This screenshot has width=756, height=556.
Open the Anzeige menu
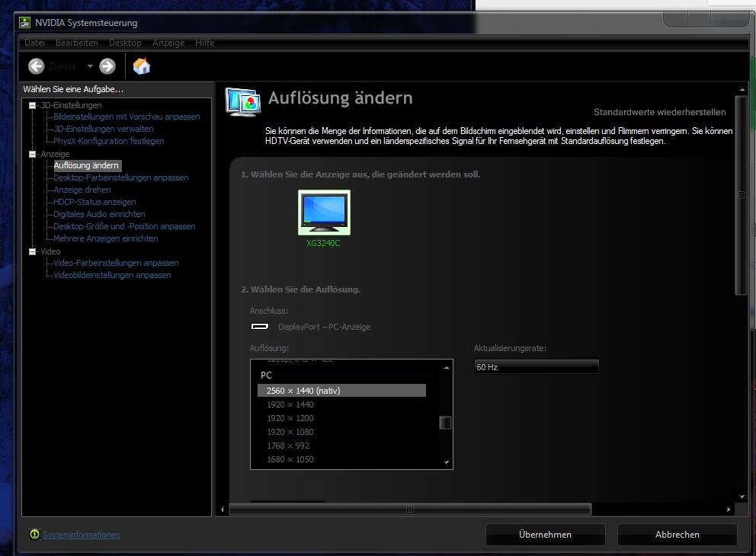click(x=168, y=43)
